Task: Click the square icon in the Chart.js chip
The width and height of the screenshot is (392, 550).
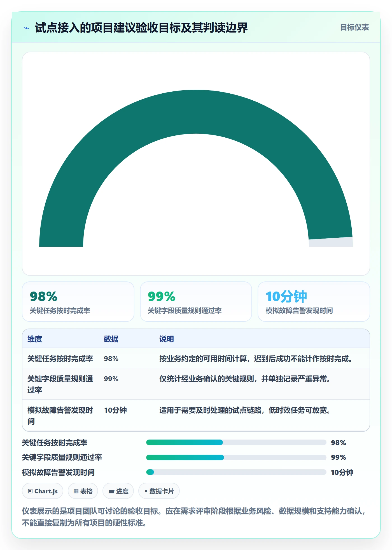Action: point(30,491)
